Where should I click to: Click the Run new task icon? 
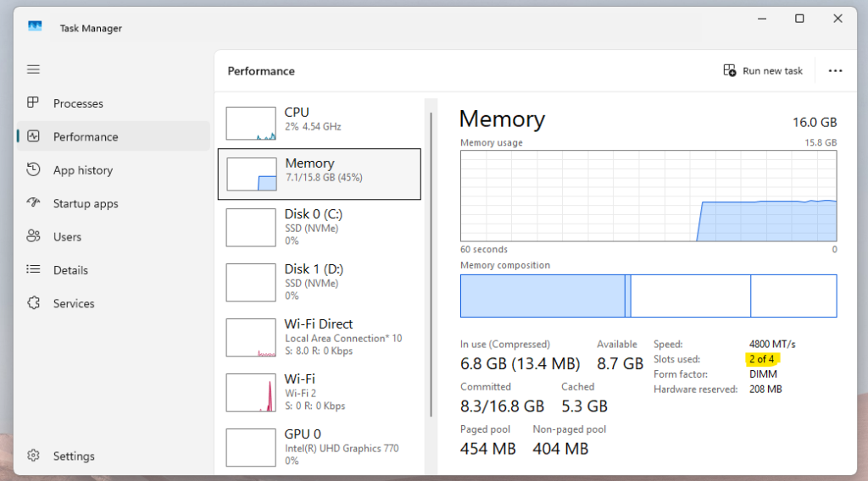tap(730, 70)
